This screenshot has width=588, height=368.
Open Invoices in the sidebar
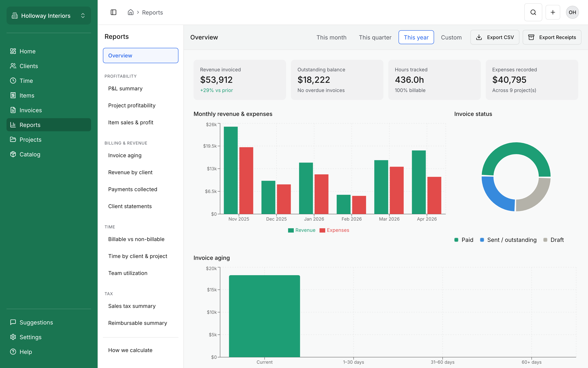49,110
